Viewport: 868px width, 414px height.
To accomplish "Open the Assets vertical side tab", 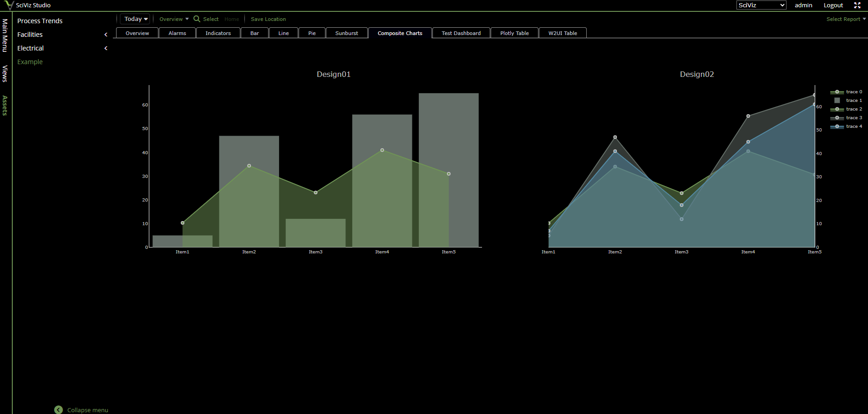I will pyautogui.click(x=5, y=106).
